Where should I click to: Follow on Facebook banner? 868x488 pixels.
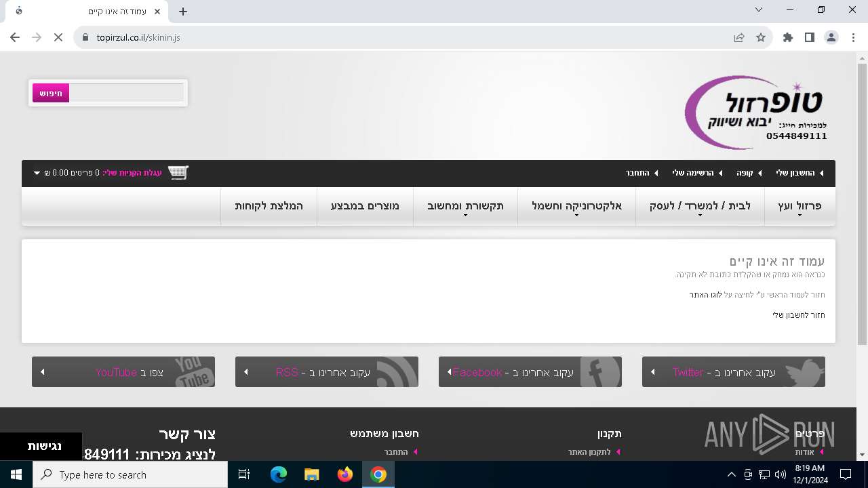coord(530,372)
